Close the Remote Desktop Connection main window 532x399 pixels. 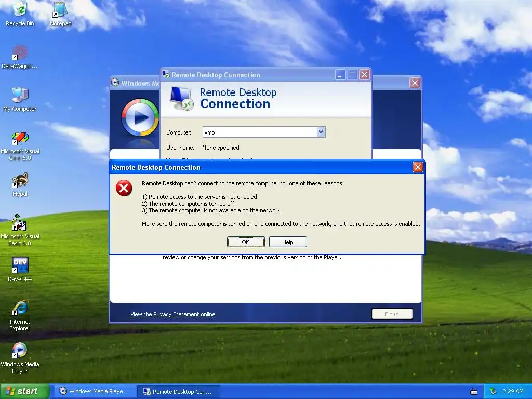(x=364, y=75)
